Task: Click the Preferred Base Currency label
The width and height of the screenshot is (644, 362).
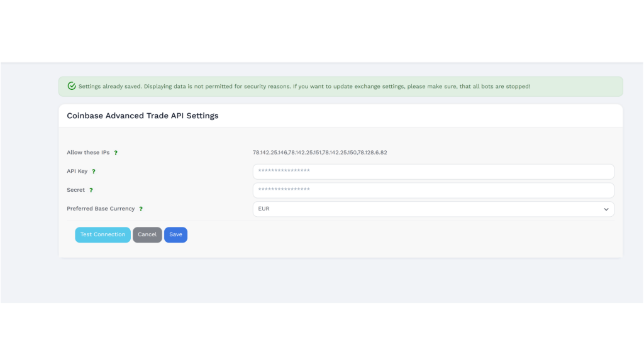Action: click(x=101, y=209)
